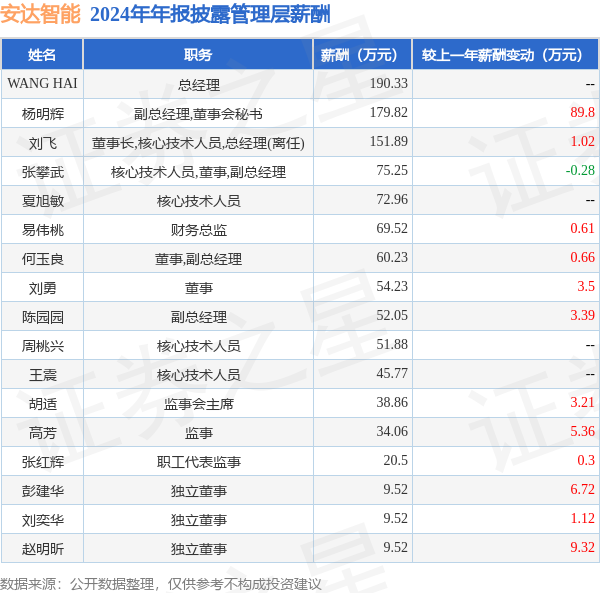Click the salary value 60.23

(x=392, y=257)
